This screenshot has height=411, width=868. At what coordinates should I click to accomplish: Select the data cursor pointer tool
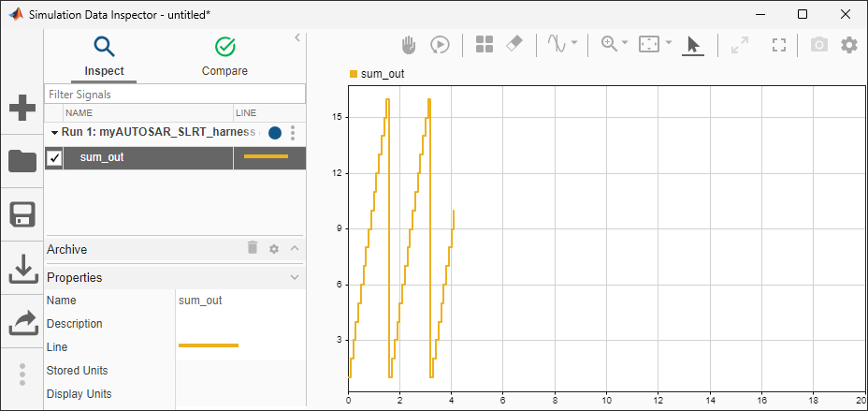692,44
